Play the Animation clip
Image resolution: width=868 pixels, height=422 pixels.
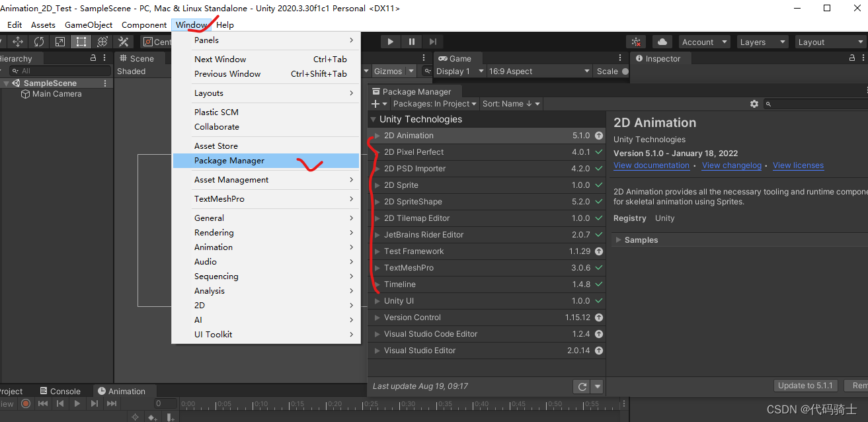point(77,403)
